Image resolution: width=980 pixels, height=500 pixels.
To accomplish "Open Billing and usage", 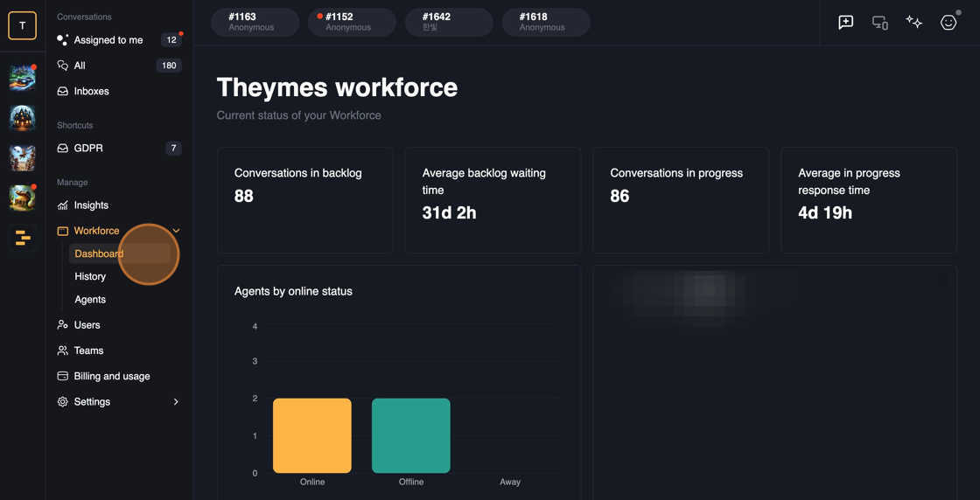I will (x=119, y=377).
